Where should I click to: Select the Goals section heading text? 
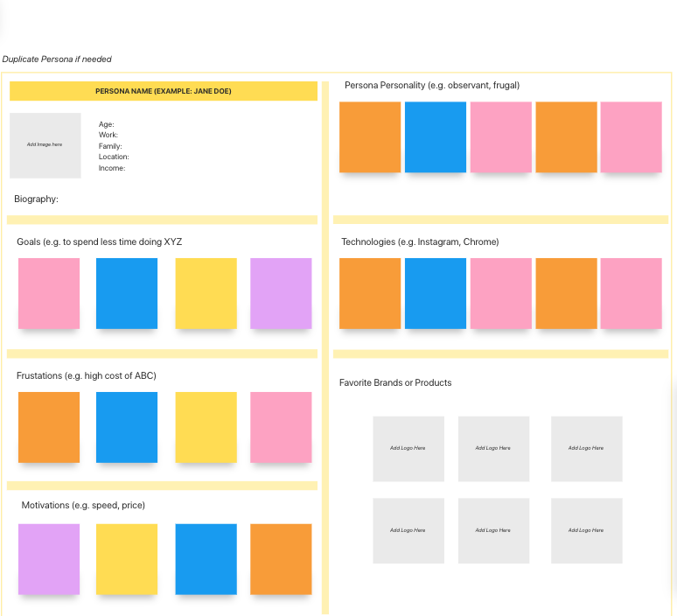(x=100, y=241)
